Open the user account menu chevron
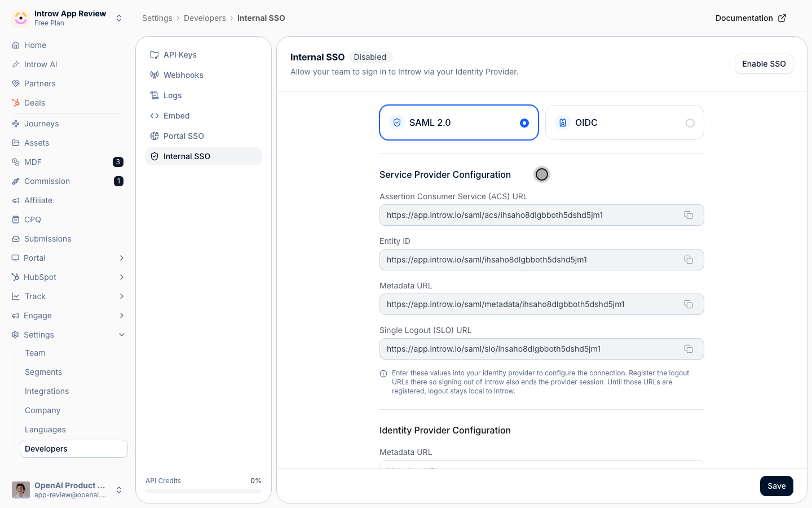This screenshot has width=812, height=508. [119, 490]
